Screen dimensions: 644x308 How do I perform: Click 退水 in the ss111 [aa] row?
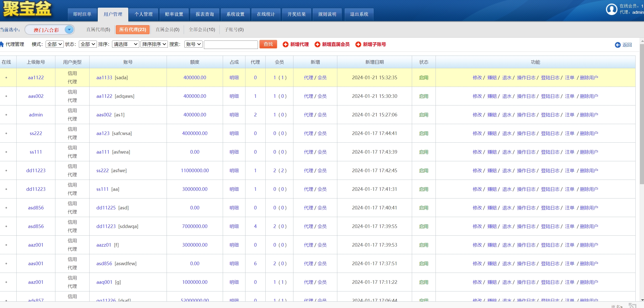pos(507,189)
